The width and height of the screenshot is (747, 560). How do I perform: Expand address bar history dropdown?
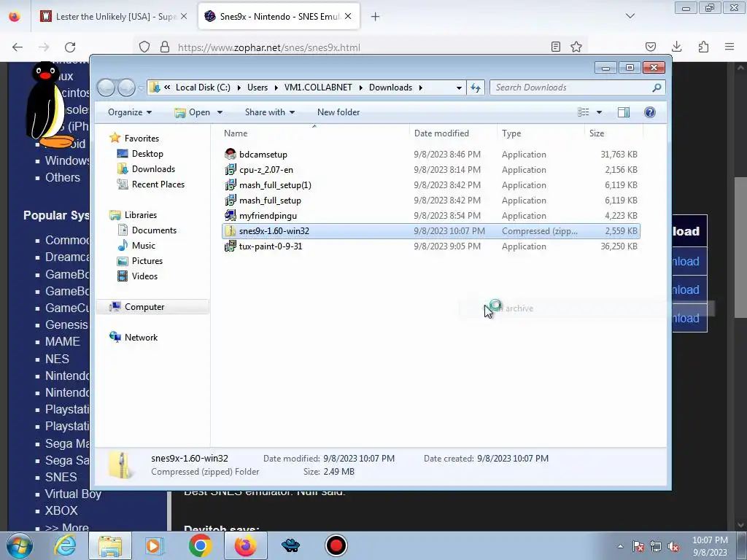459,87
